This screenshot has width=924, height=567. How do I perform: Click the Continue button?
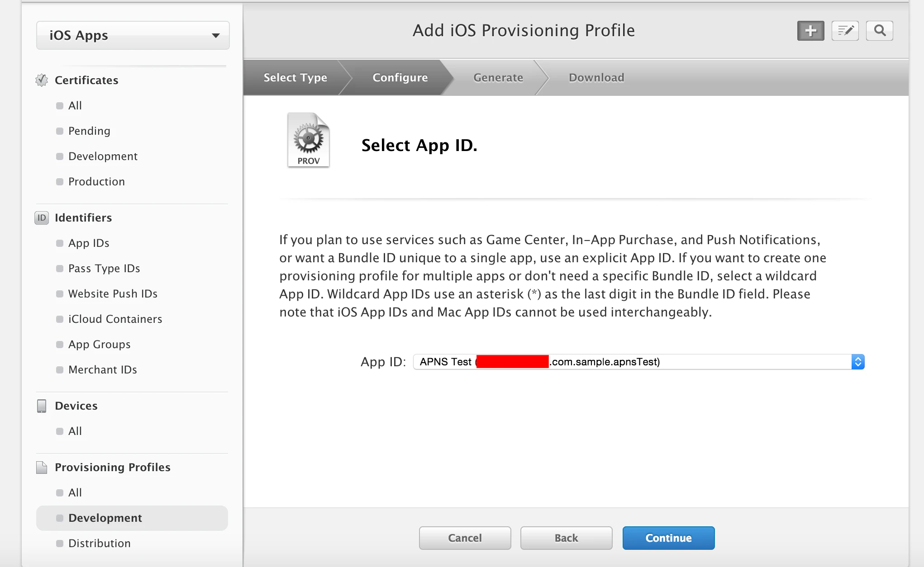pyautogui.click(x=668, y=538)
